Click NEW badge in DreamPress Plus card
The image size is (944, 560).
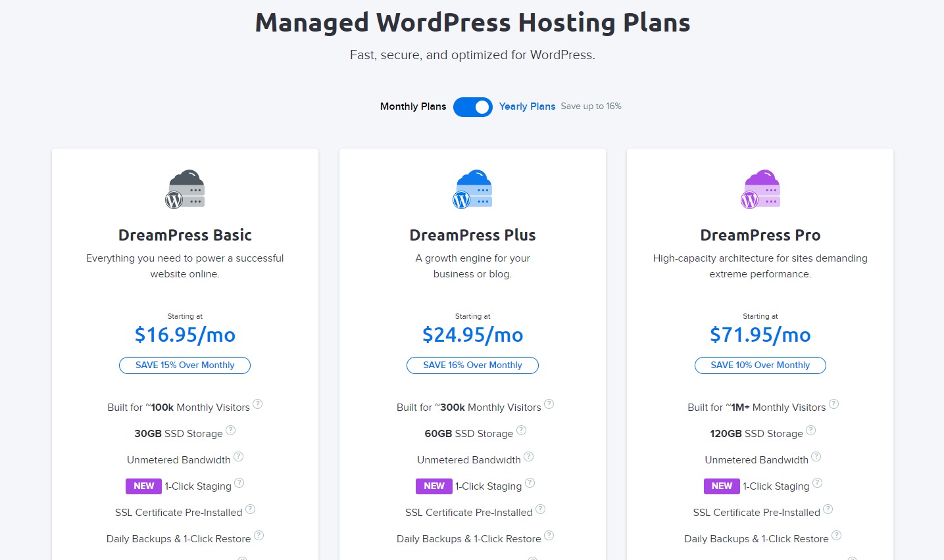434,486
